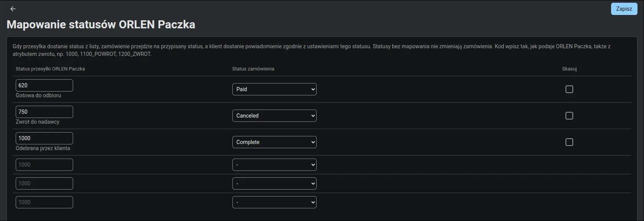The image size is (644, 221).
Task: Open the Canceled order status dropdown
Action: (x=275, y=116)
